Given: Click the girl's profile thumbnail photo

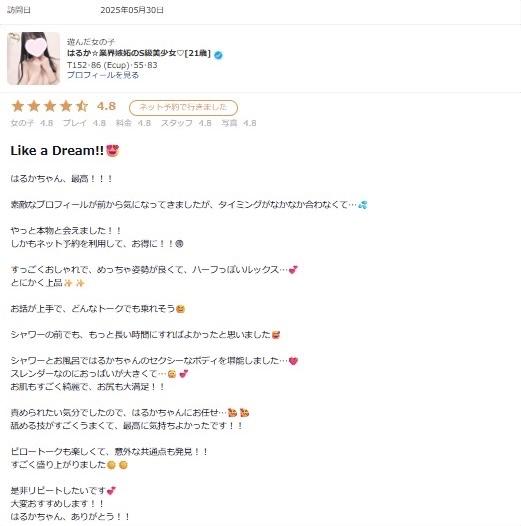Looking at the screenshot, I should pos(33,58).
